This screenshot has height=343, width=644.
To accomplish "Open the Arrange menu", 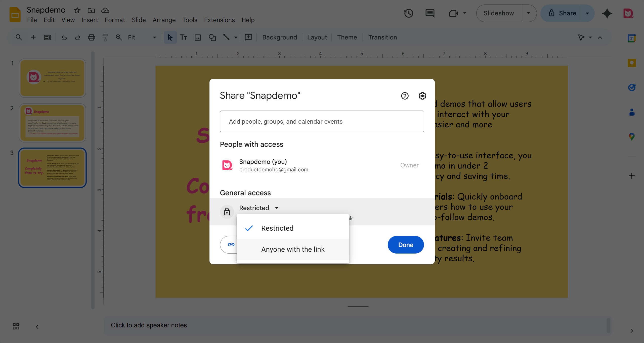I will [164, 20].
